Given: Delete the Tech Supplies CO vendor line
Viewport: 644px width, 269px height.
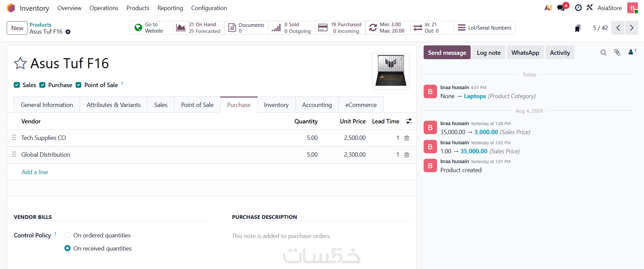Looking at the screenshot, I should [406, 138].
